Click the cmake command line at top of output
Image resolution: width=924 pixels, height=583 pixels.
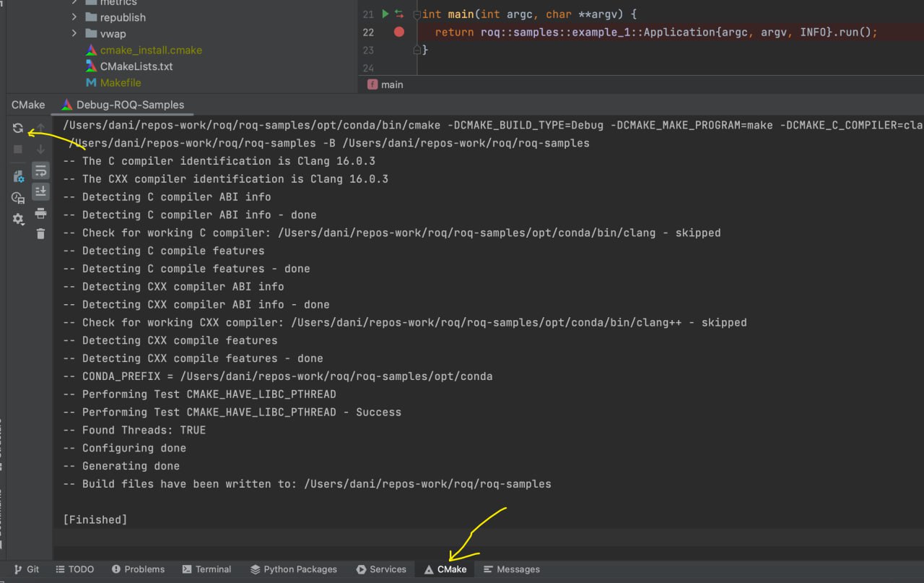click(x=492, y=125)
